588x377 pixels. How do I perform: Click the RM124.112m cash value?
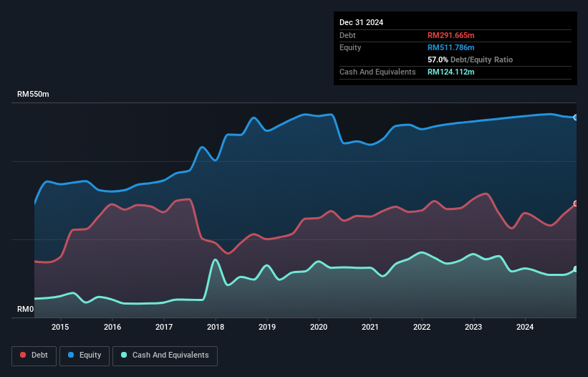450,72
